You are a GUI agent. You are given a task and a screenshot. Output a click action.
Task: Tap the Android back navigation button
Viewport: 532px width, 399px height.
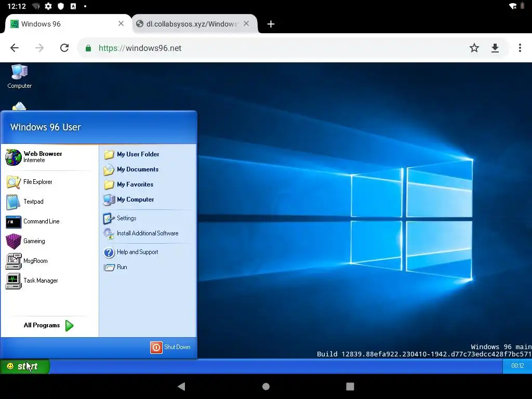pyautogui.click(x=181, y=387)
